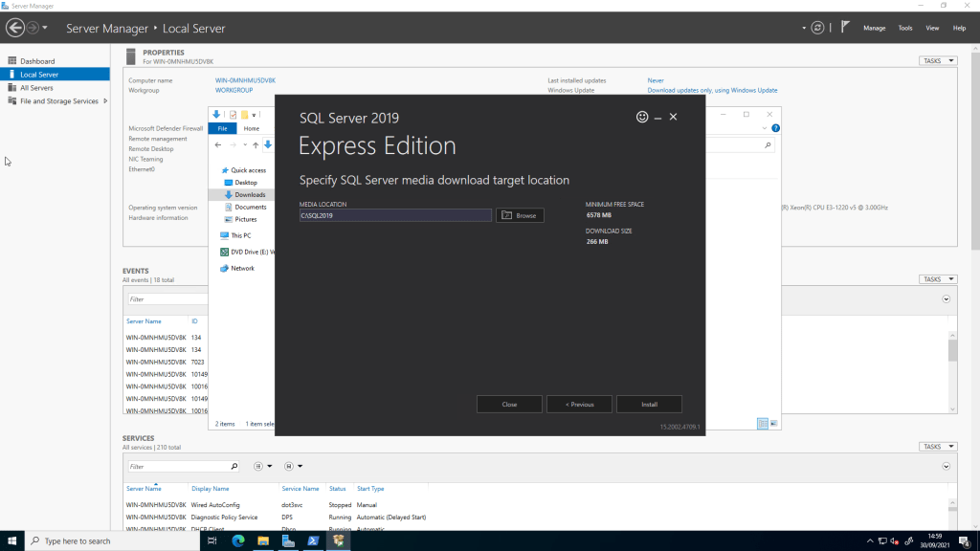Expand File and Storage Services
The width and height of the screenshot is (980, 551).
coord(105,101)
